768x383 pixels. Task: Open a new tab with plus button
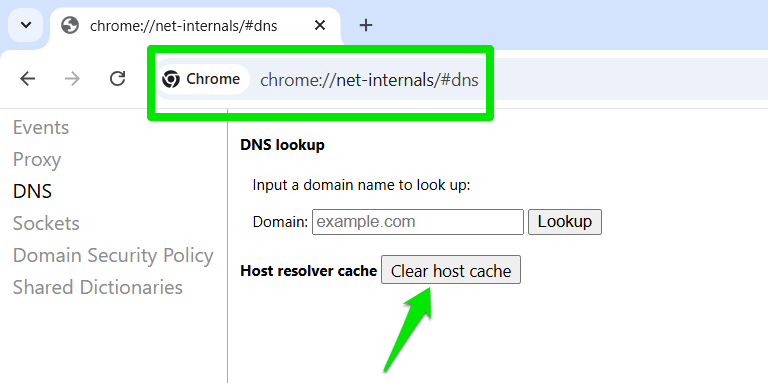366,25
